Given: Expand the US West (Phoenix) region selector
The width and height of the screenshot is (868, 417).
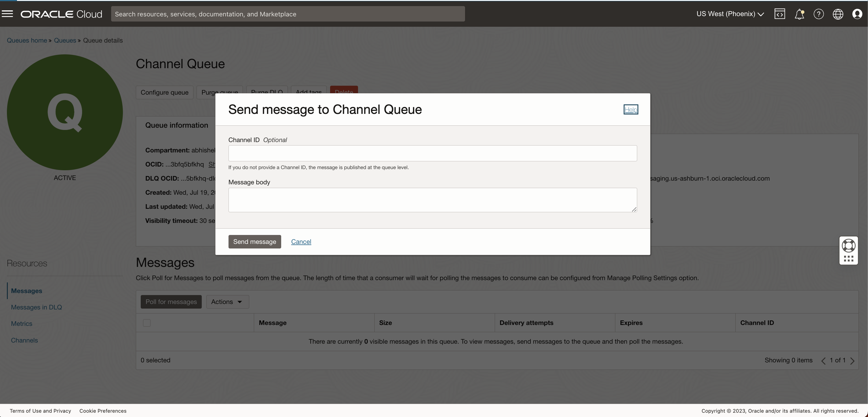Looking at the screenshot, I should click(730, 14).
